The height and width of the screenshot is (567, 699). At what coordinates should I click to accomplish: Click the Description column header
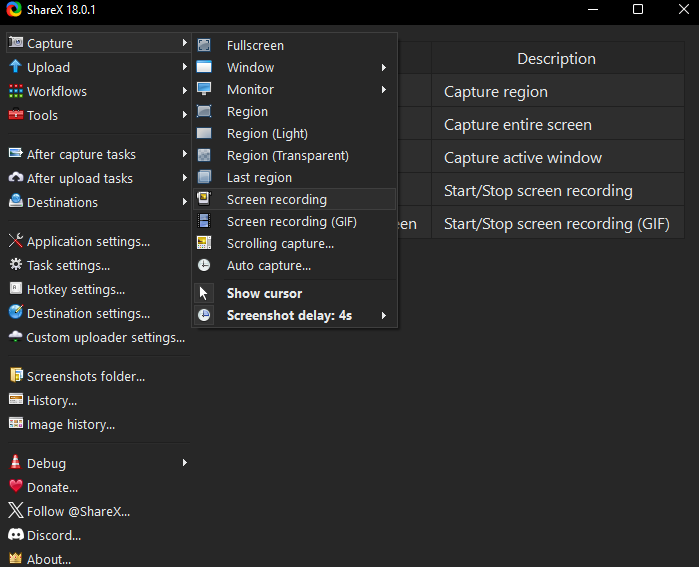(556, 58)
